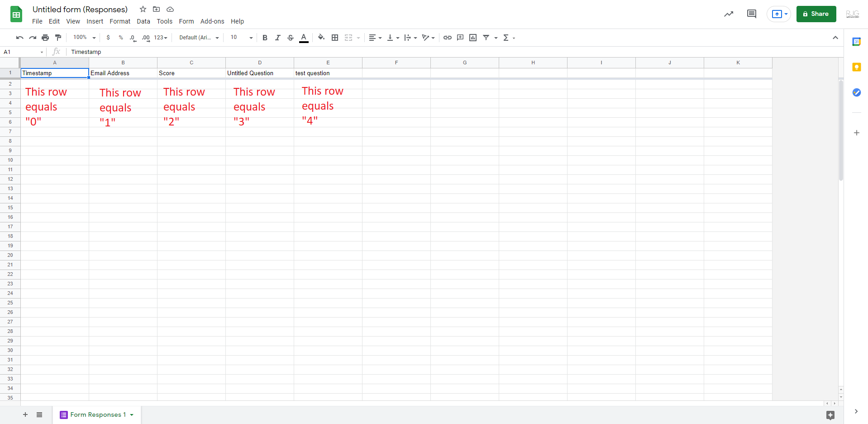The image size is (868, 424).
Task: Apply strikethrough formatting
Action: (x=291, y=38)
